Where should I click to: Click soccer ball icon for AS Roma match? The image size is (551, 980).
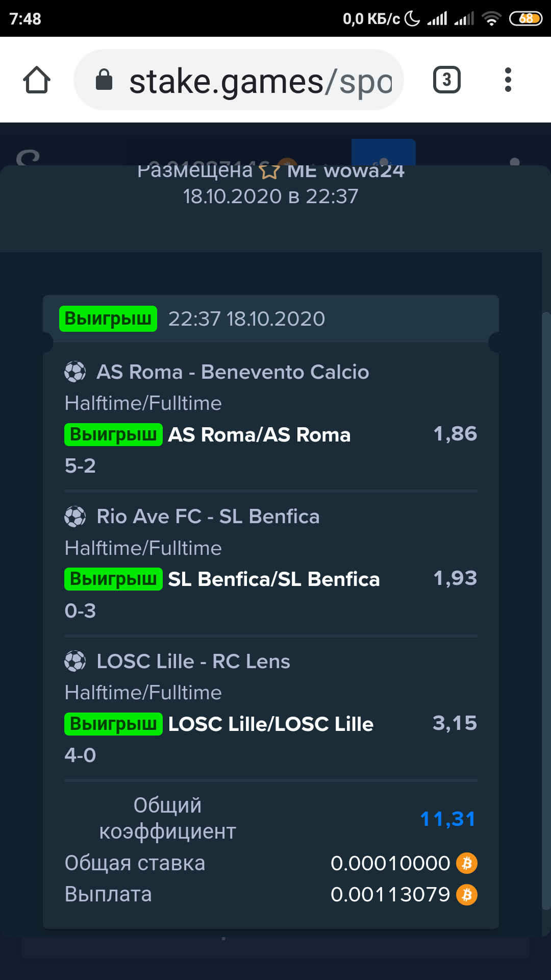(x=75, y=372)
